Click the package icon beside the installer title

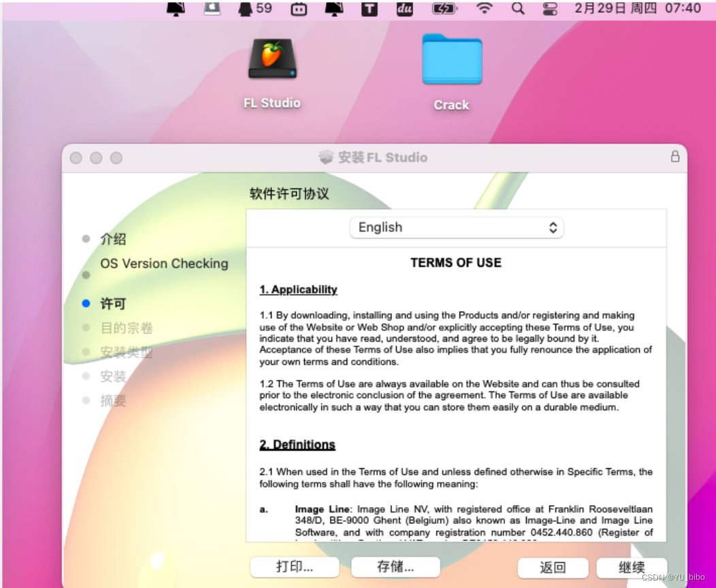tap(326, 157)
